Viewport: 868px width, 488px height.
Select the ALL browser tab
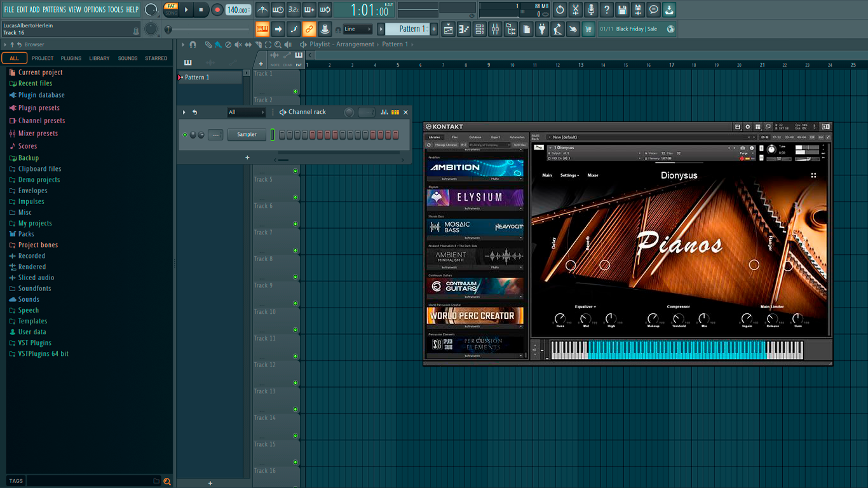[x=14, y=58]
